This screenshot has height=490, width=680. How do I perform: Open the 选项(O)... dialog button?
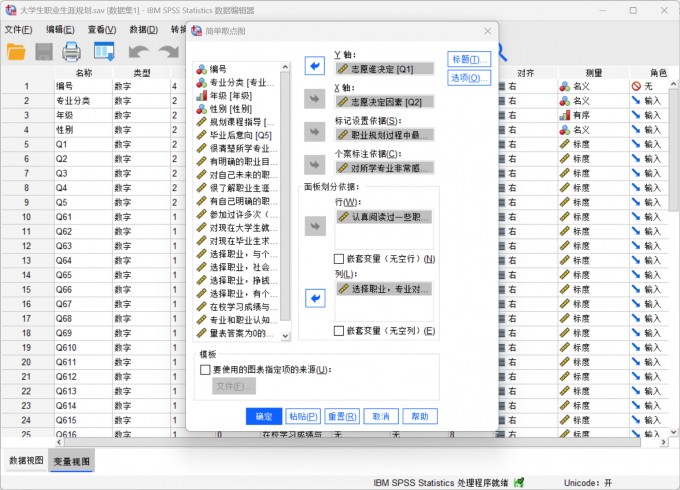click(x=469, y=78)
